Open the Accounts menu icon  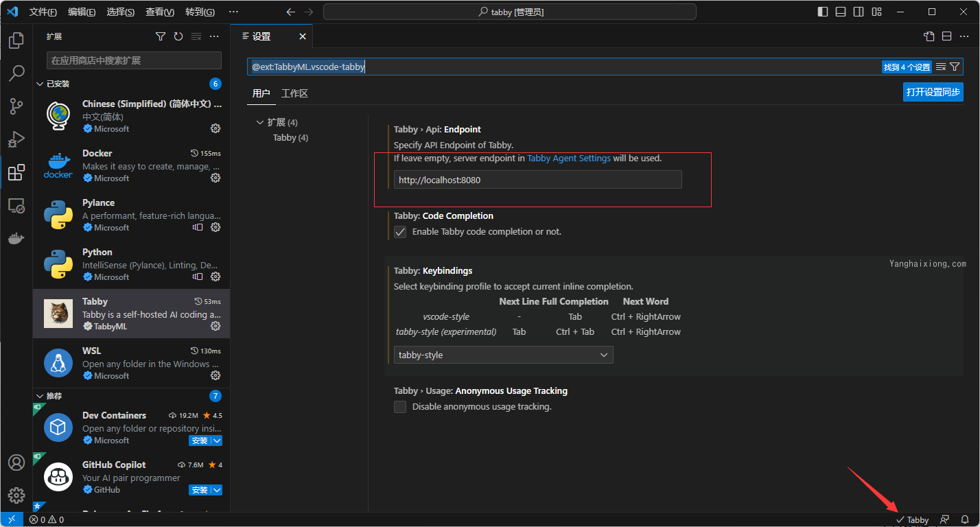pos(16,462)
